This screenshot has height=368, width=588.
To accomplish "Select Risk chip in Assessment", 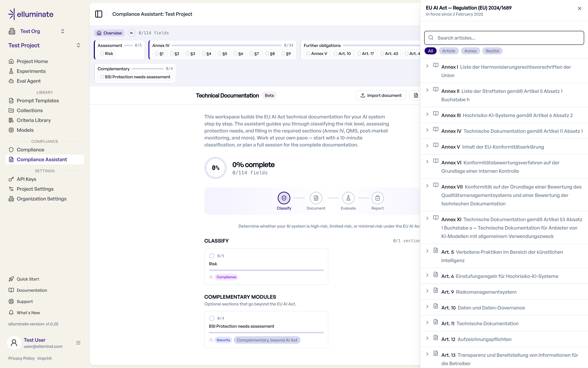I will pos(107,54).
